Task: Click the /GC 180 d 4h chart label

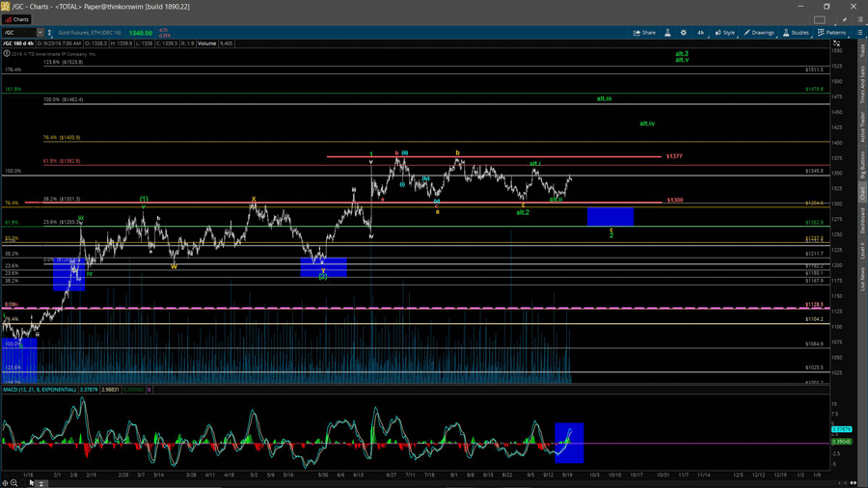Action: 18,43
